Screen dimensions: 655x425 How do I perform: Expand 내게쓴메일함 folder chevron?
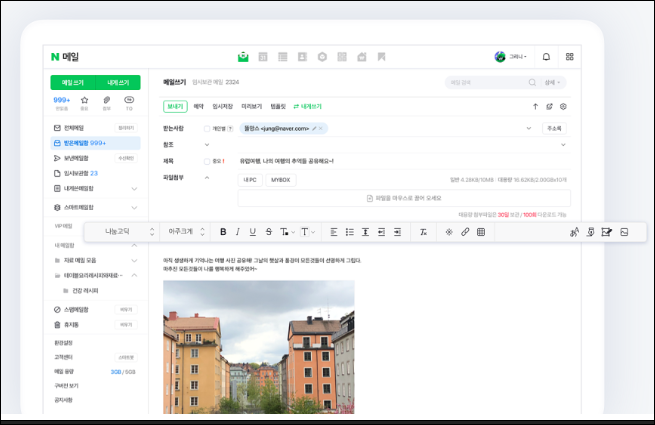pyautogui.click(x=134, y=189)
